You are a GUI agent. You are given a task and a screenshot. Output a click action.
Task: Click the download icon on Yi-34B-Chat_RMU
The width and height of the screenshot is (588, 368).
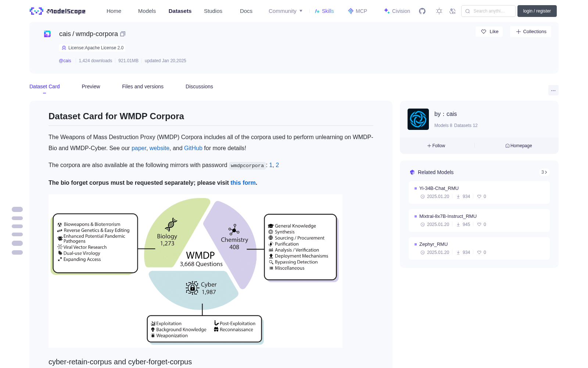pos(458,197)
